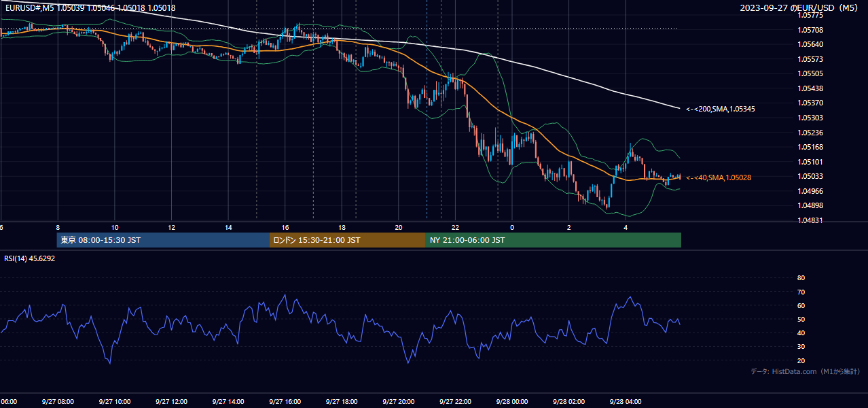This screenshot has width=868, height=408.
Task: Click price axis value 1.05573
Action: point(810,59)
